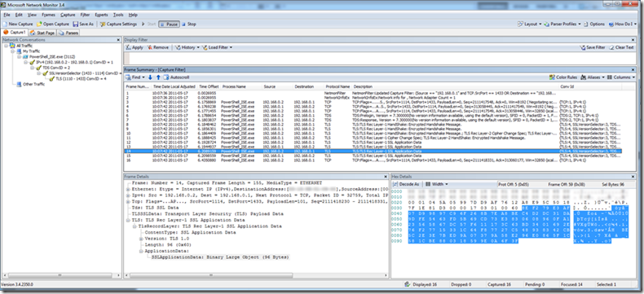This screenshot has height=294, width=644.
Task: Close the Network Conversations pane
Action: coord(119,40)
